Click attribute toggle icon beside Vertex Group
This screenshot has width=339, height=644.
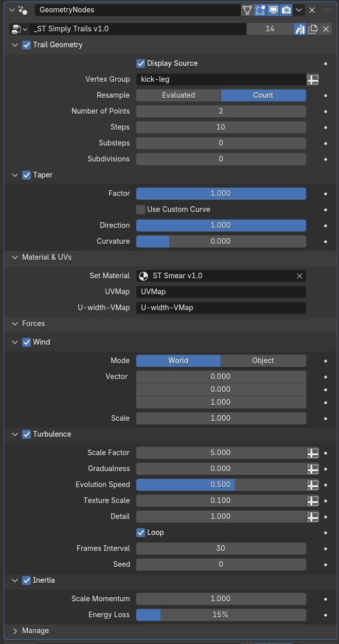point(313,79)
